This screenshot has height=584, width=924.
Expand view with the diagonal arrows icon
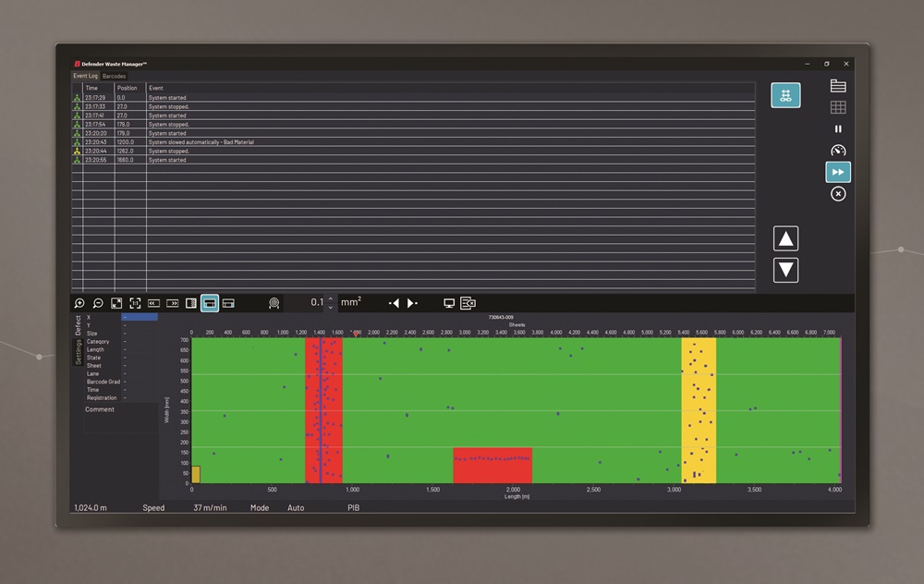tap(116, 303)
